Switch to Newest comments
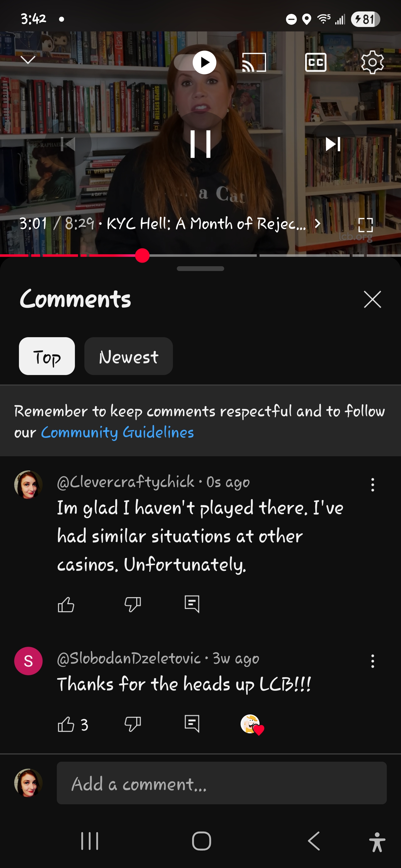 coord(128,356)
